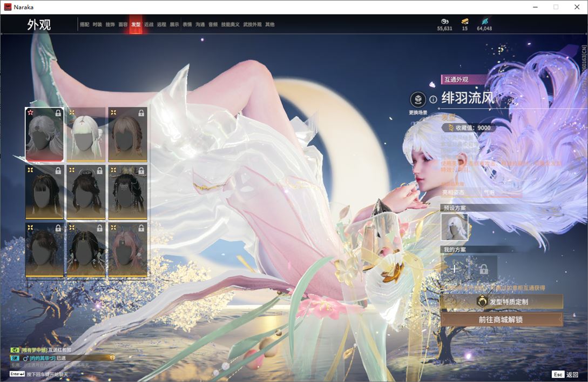Click lock icon on white-silver hairstyle card
Viewport: 588px width, 382px height.
click(58, 112)
